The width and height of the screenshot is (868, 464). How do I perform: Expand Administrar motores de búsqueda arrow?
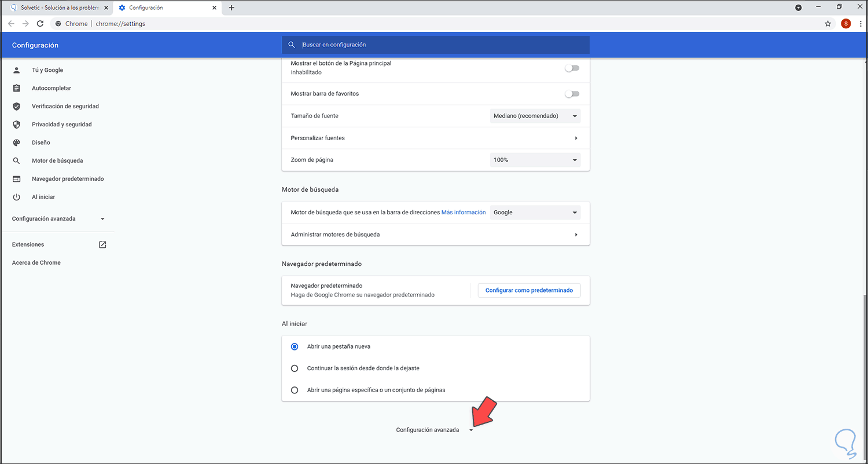coord(576,235)
